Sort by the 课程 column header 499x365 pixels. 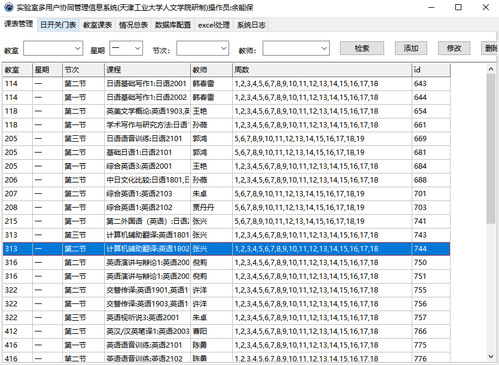(147, 70)
